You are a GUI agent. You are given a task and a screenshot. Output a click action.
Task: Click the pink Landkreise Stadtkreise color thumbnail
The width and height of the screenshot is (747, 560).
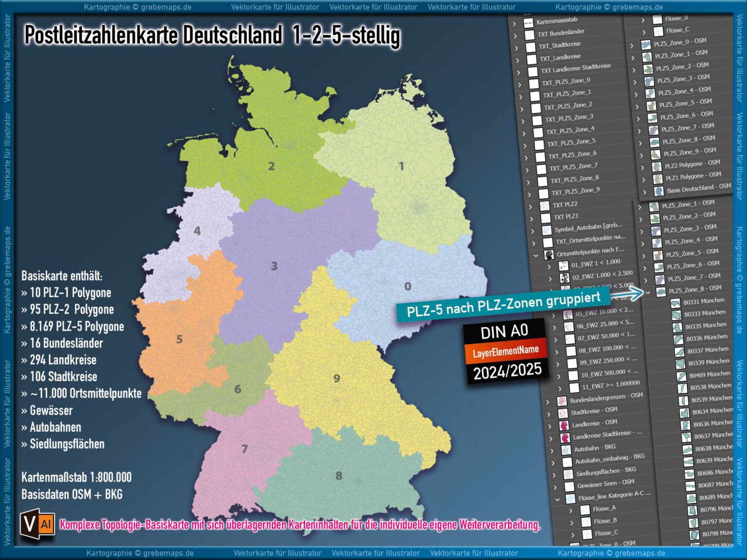point(564,437)
